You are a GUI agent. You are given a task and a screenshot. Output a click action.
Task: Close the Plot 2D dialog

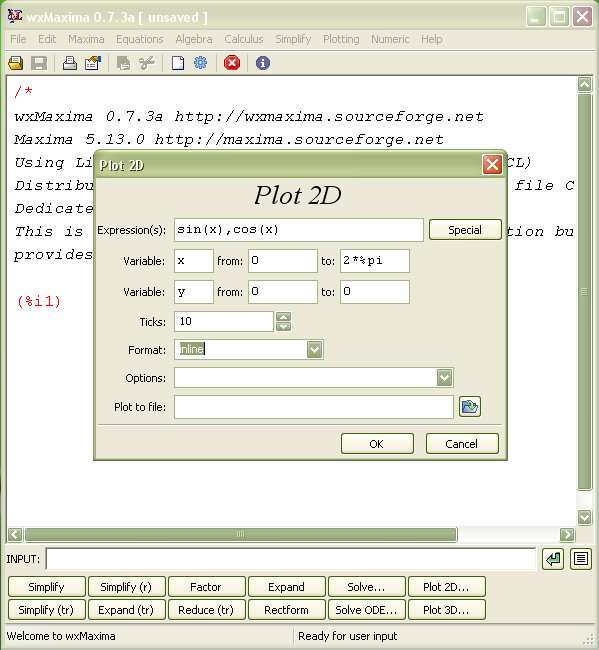(x=492, y=165)
